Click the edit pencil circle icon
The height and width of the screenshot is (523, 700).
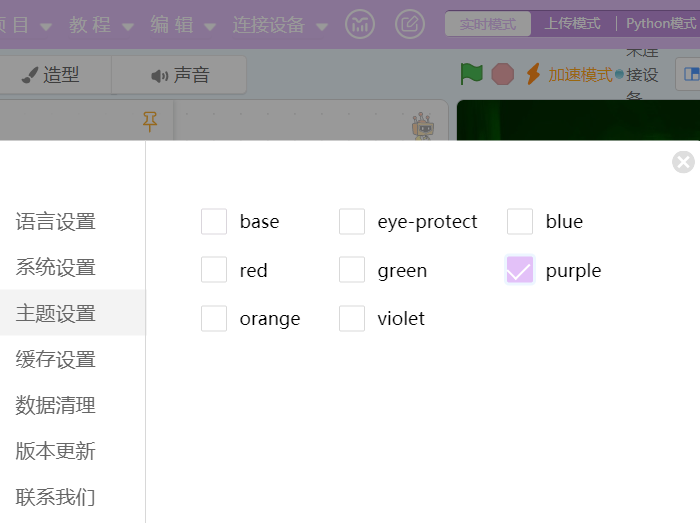pos(410,24)
